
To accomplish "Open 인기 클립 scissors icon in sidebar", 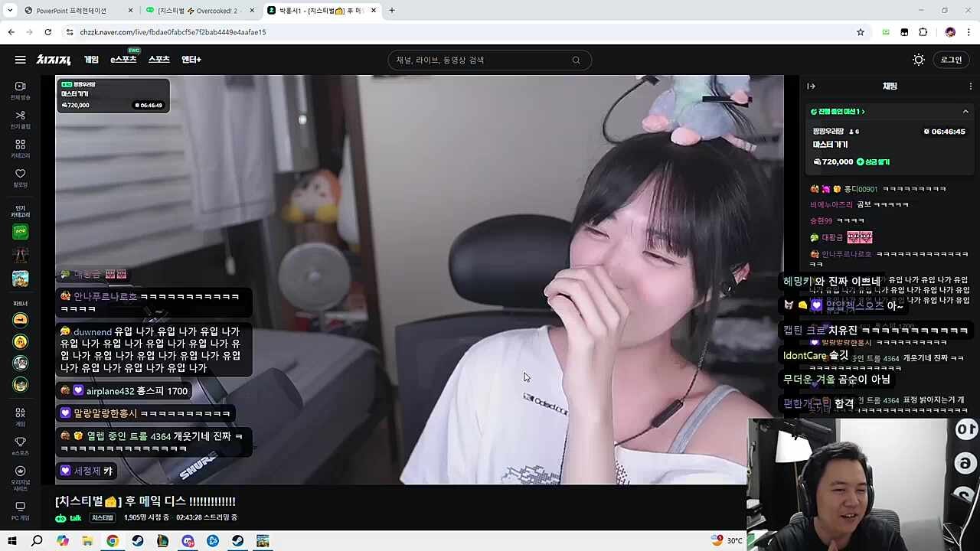I will coord(21,119).
